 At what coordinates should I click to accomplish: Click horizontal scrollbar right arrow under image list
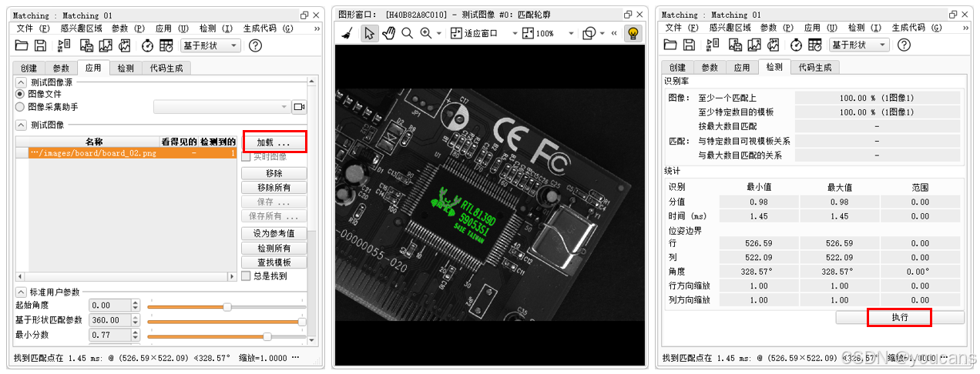click(x=233, y=276)
